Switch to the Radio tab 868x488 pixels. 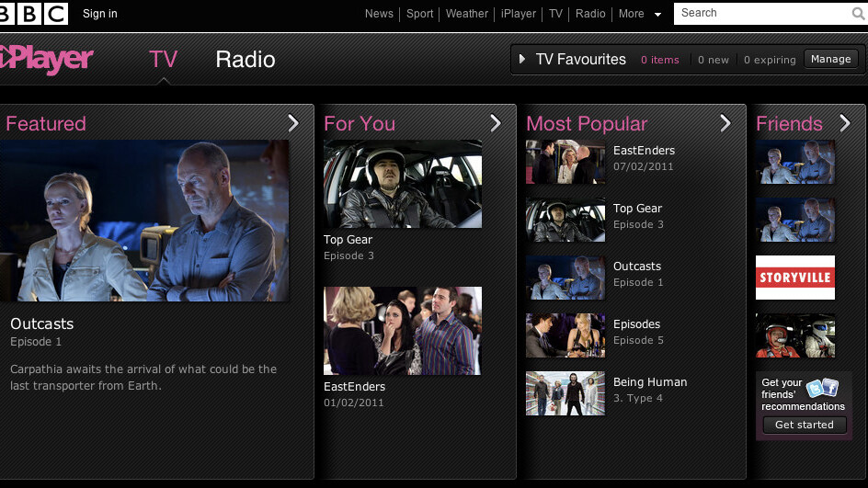tap(245, 60)
